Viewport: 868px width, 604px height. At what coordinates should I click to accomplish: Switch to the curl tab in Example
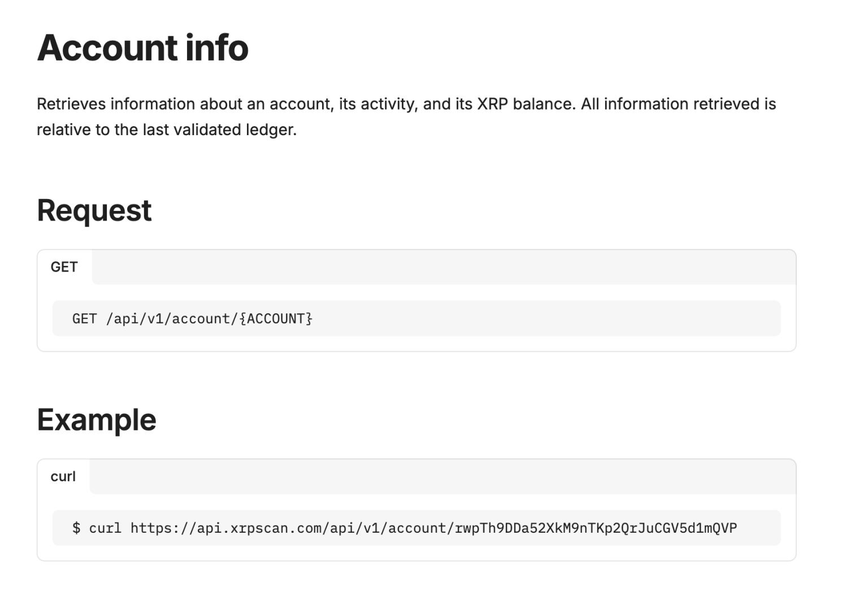coord(63,476)
